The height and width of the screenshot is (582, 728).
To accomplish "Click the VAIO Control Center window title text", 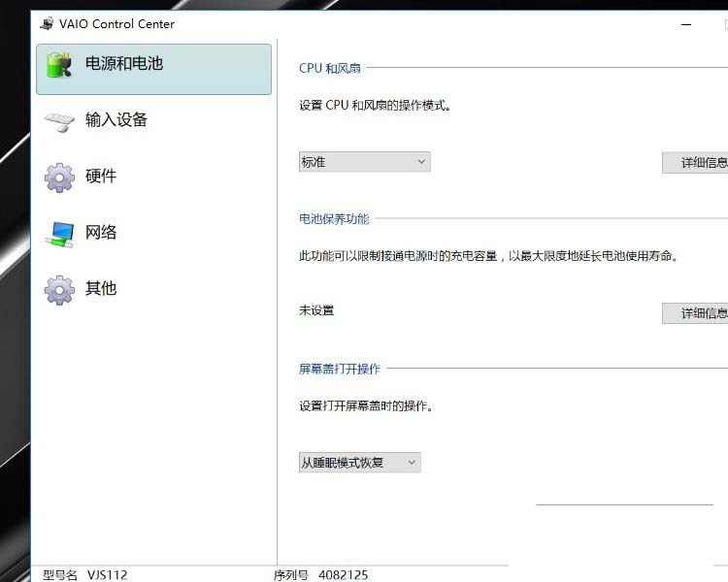I will (116, 23).
